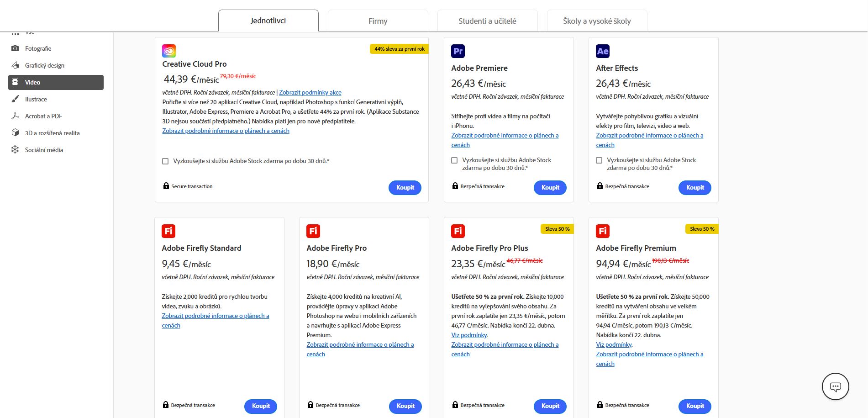Click the Sociální média sidebar icon
Screen dimensions: 868x418
click(x=15, y=150)
